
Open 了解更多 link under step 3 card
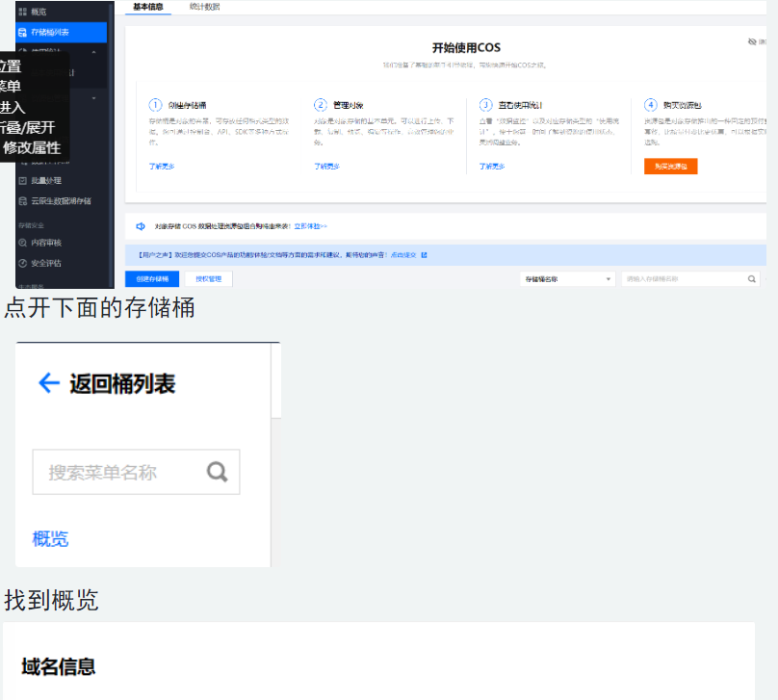click(492, 167)
